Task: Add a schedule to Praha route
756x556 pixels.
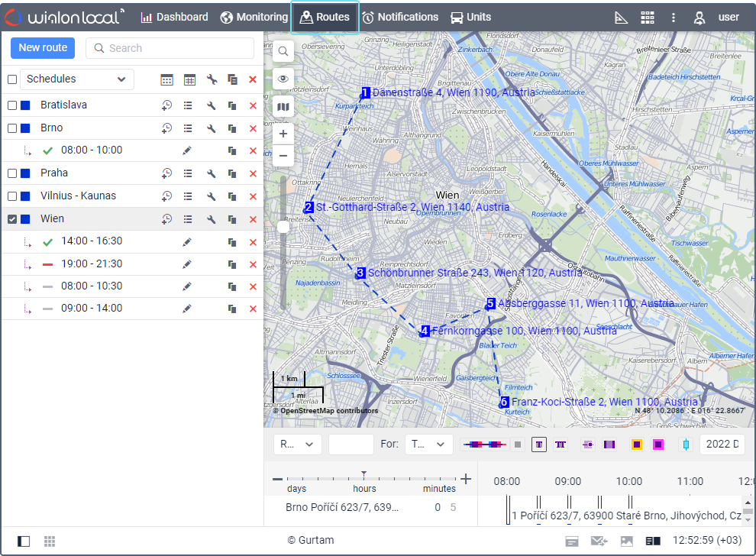Action: point(166,174)
